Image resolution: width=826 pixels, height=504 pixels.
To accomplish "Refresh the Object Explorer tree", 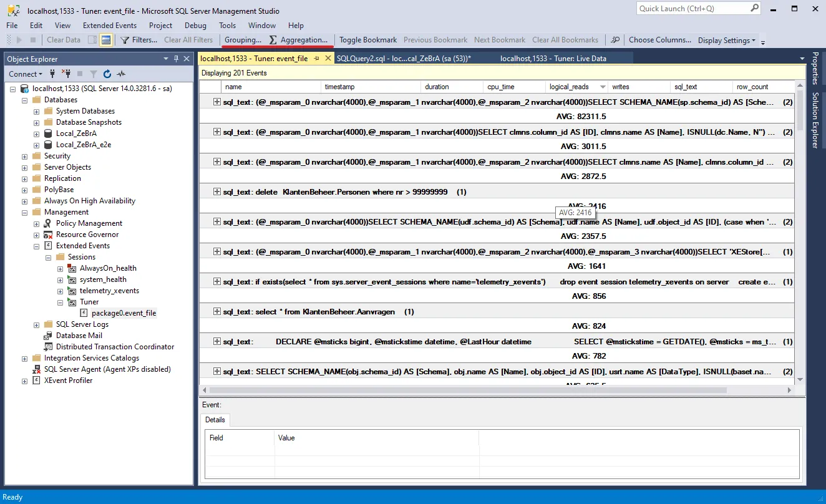I will coord(107,74).
